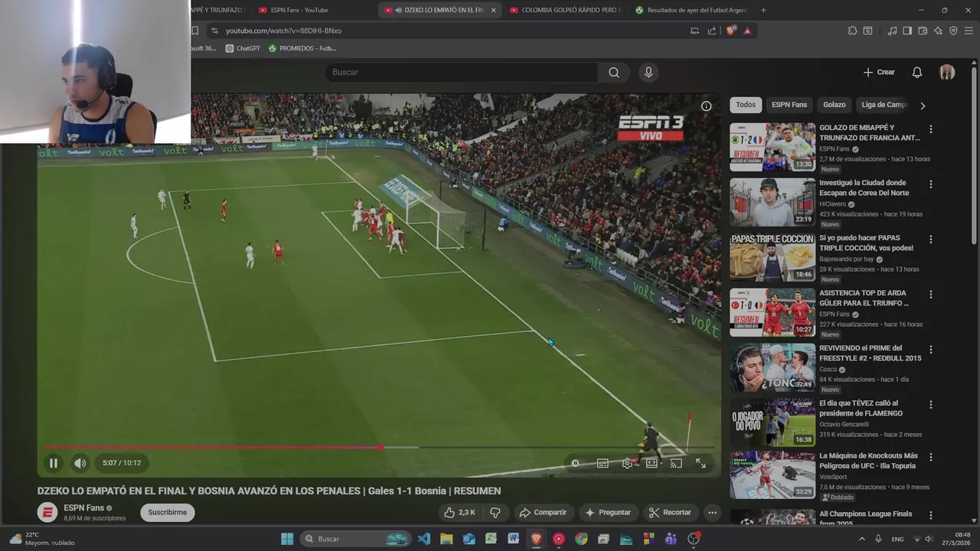Click the Brave Shields lion icon

730,31
